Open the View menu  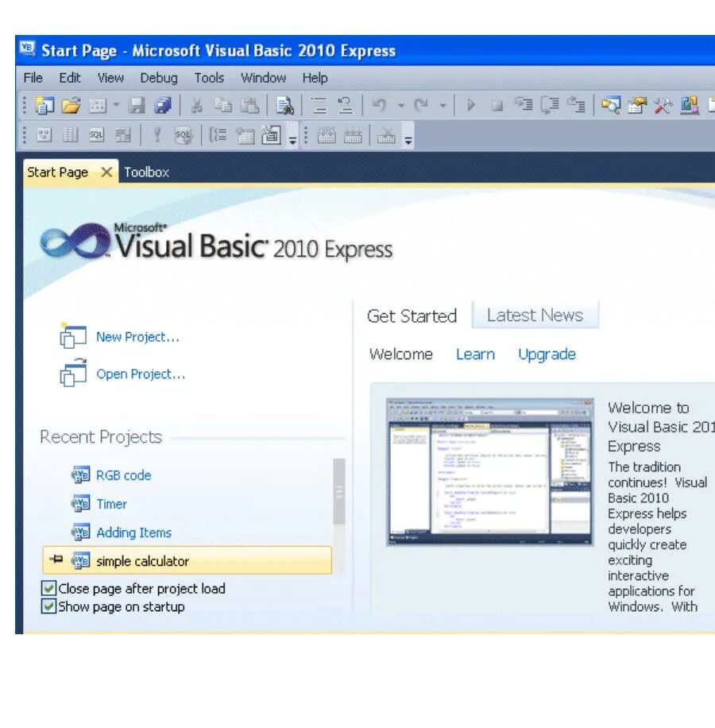tap(110, 78)
